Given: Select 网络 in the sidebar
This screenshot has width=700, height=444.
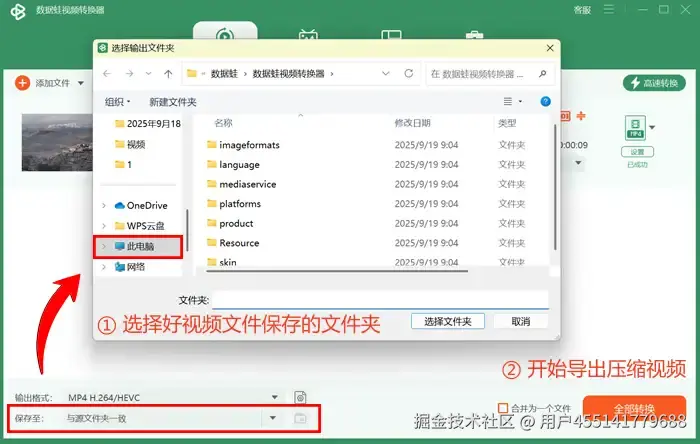Looking at the screenshot, I should click(x=130, y=267).
